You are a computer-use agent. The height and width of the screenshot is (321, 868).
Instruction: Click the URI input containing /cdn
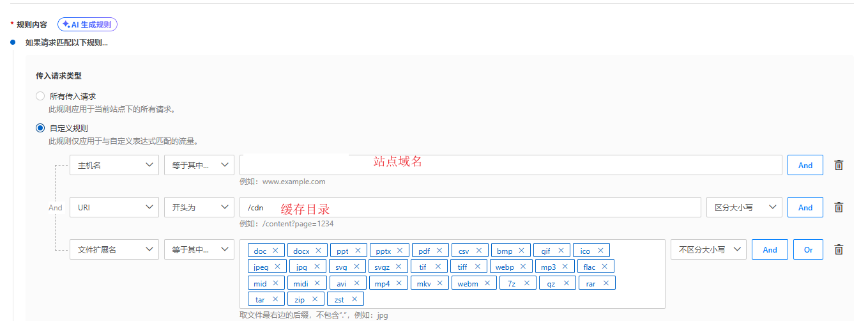[469, 207]
